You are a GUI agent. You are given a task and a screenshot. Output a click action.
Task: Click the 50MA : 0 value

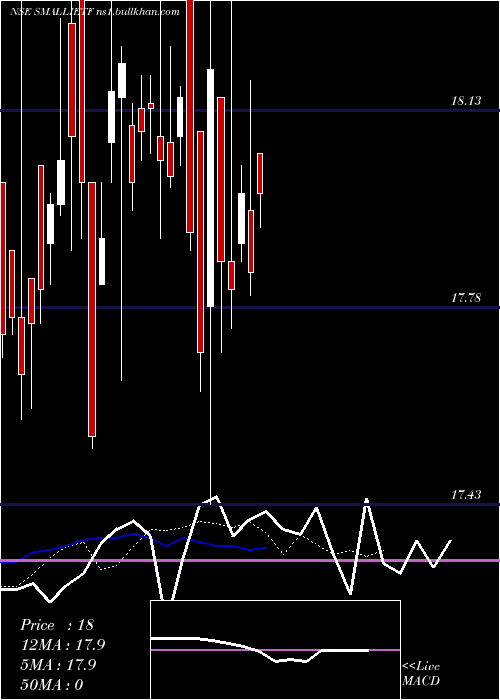(x=52, y=685)
